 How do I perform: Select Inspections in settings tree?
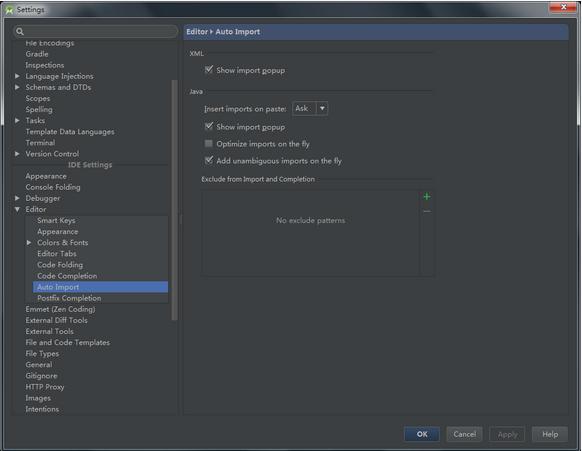point(45,65)
